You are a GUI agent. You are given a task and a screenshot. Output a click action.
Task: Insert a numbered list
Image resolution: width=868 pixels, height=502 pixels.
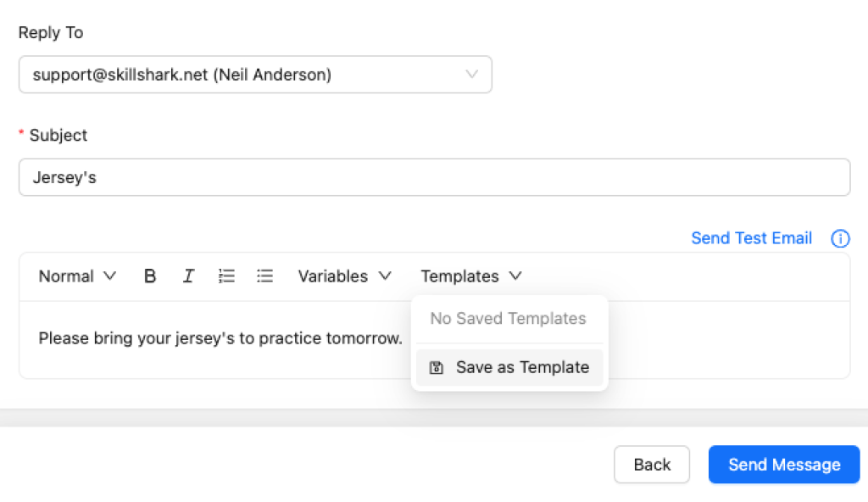(x=226, y=276)
